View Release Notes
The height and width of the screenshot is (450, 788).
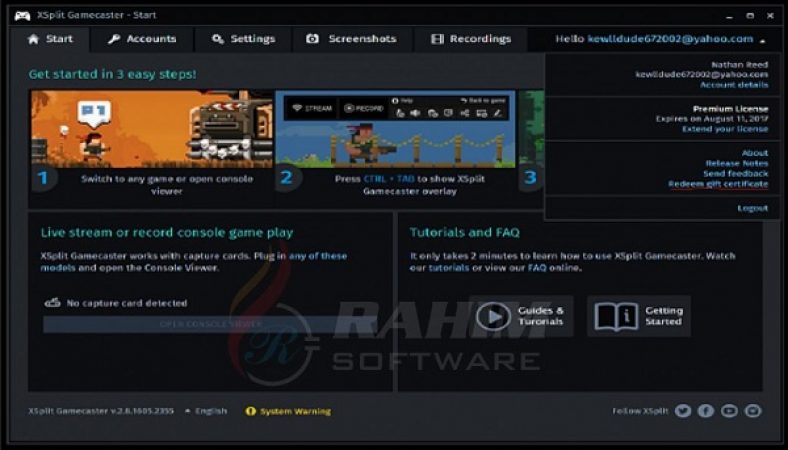(737, 163)
